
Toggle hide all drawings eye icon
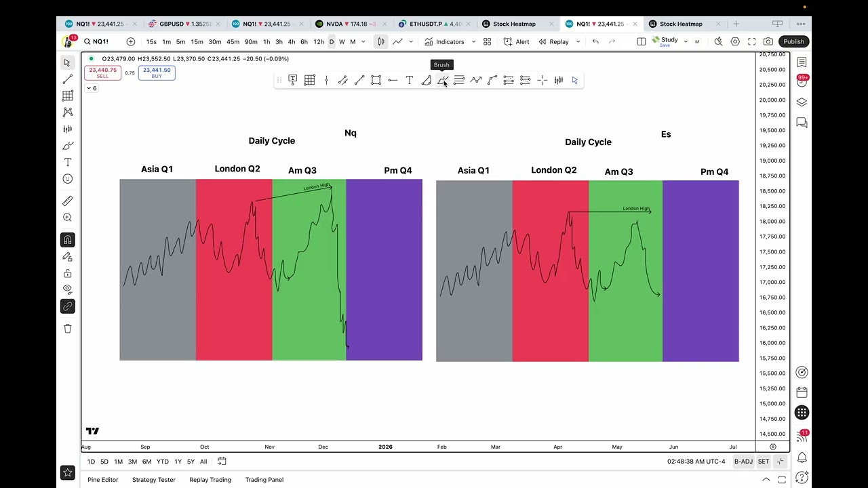point(67,289)
